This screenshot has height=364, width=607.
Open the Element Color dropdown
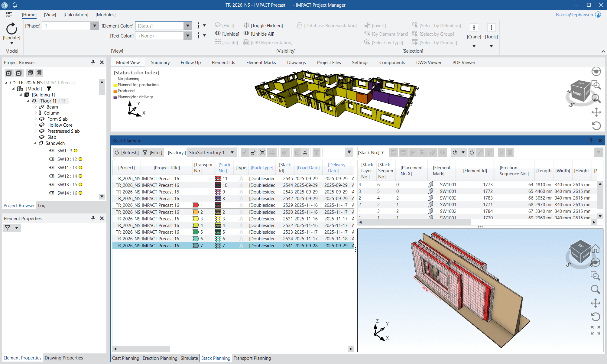click(187, 26)
